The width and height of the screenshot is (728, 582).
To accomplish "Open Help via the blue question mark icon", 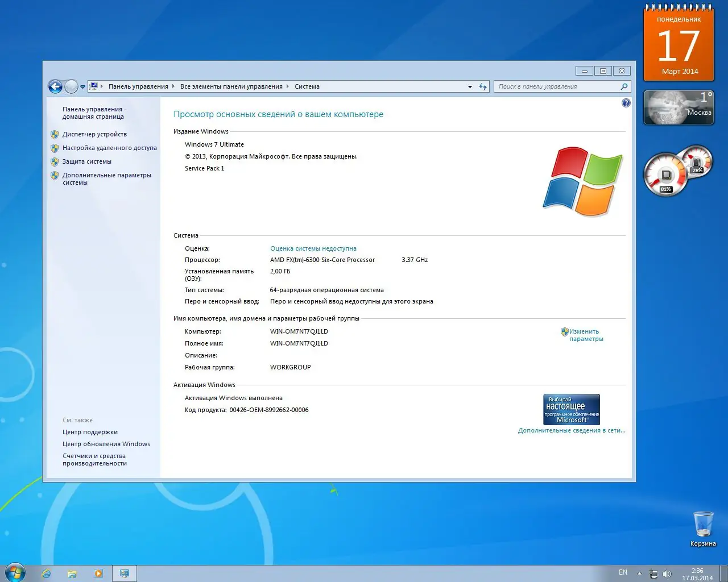I will point(626,103).
